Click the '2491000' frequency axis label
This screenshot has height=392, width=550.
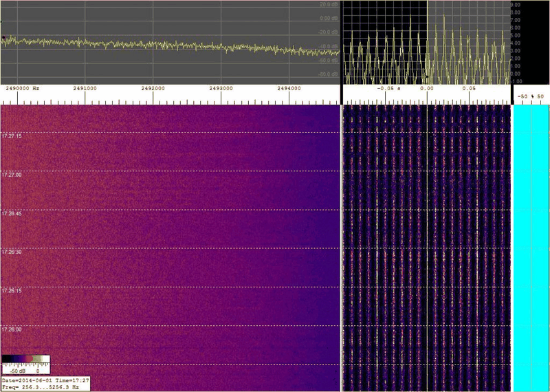click(x=85, y=89)
